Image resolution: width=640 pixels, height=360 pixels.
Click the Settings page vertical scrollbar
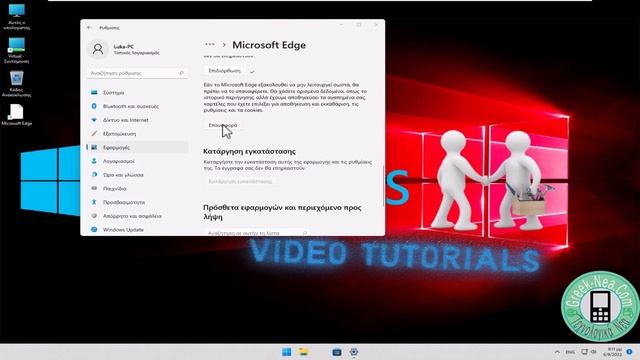(383, 186)
